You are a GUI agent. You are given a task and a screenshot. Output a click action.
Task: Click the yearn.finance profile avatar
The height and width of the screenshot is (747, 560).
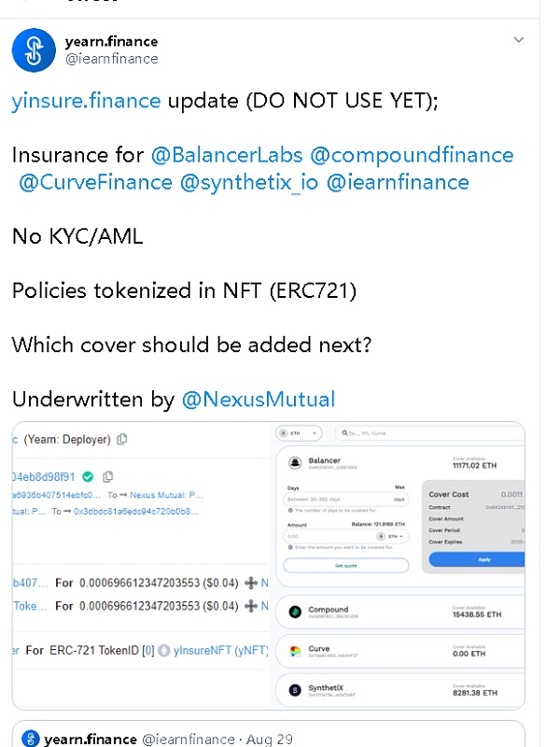click(34, 49)
